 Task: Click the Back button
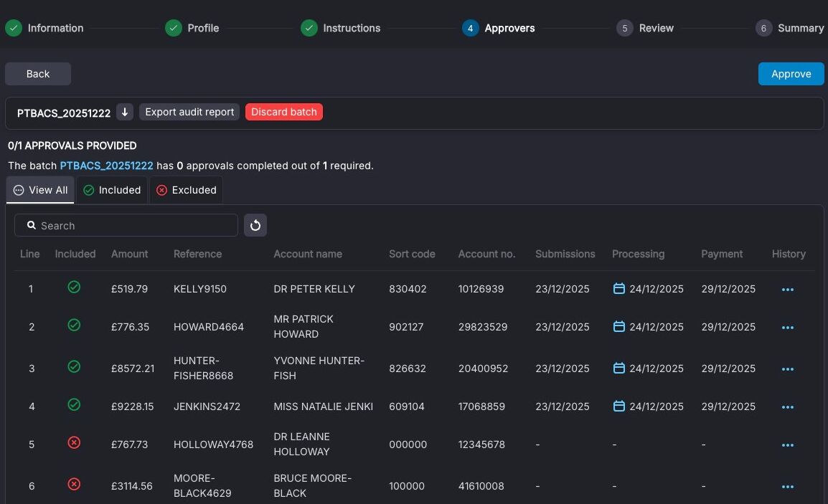(38, 74)
